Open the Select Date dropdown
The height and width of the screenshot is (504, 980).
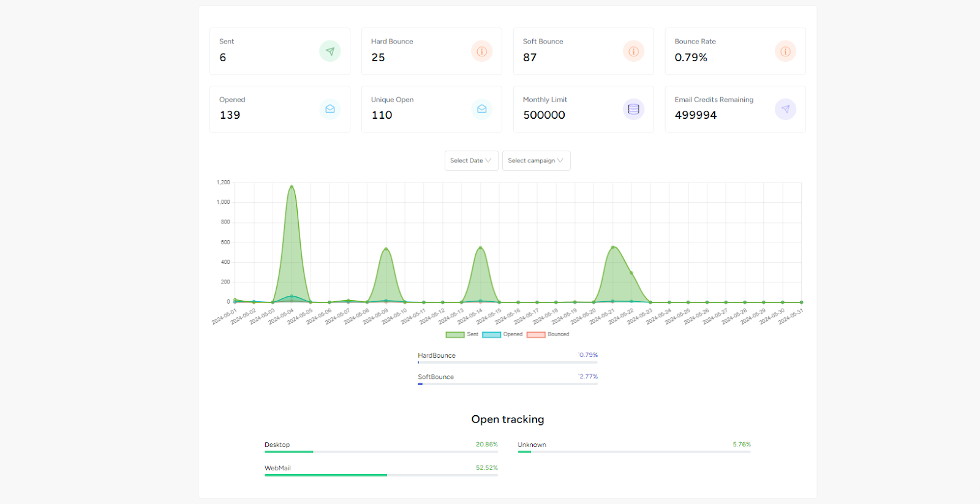click(471, 160)
